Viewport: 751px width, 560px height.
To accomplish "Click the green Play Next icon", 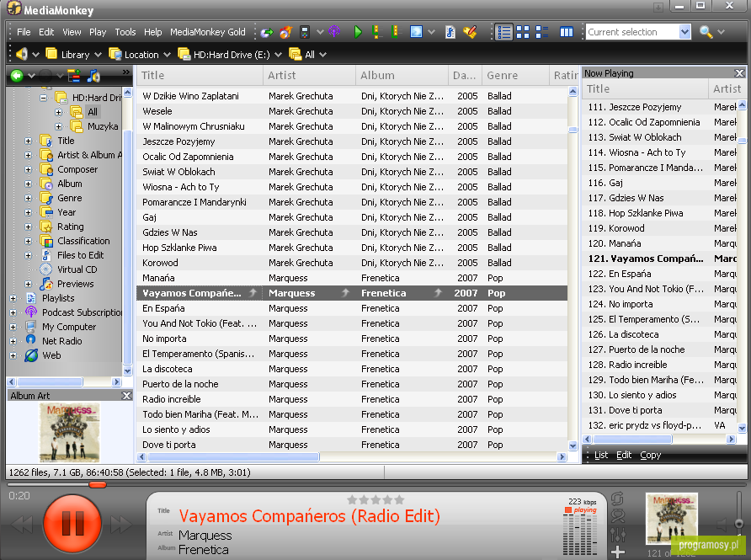I will [376, 32].
